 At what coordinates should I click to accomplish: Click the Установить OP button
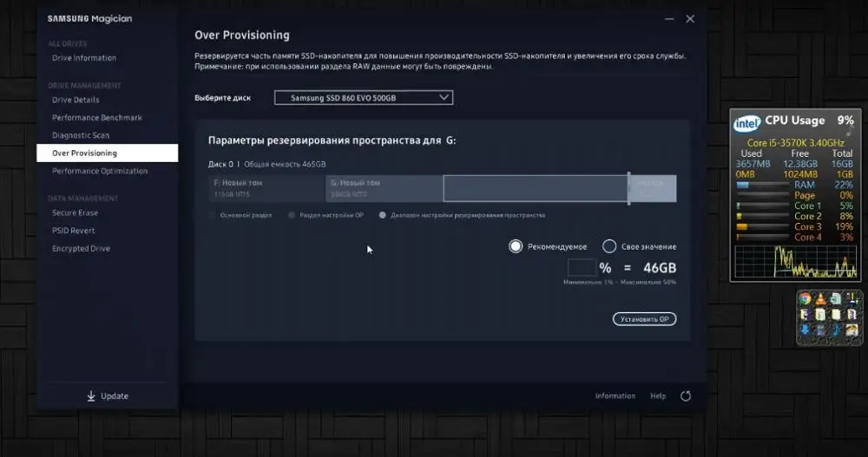pyautogui.click(x=644, y=319)
